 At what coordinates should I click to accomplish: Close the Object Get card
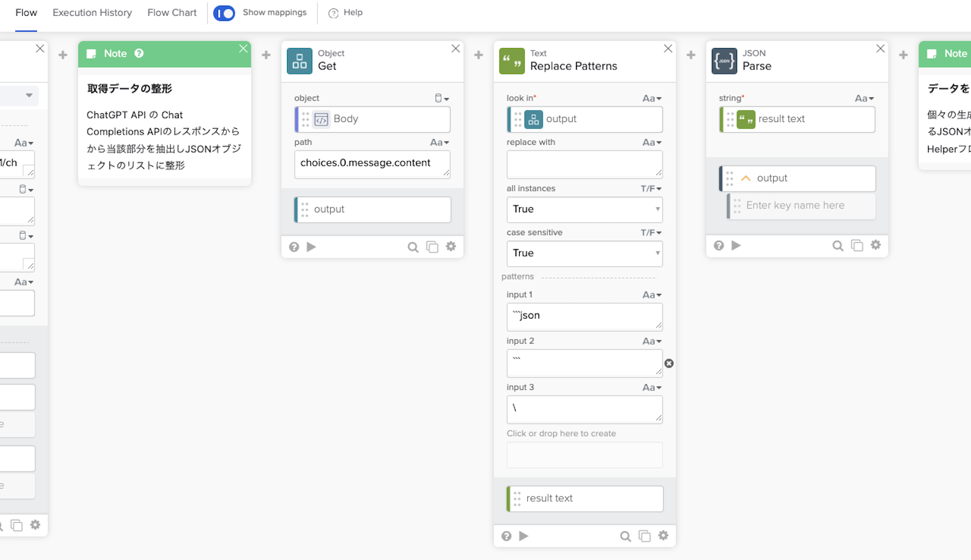click(x=455, y=49)
